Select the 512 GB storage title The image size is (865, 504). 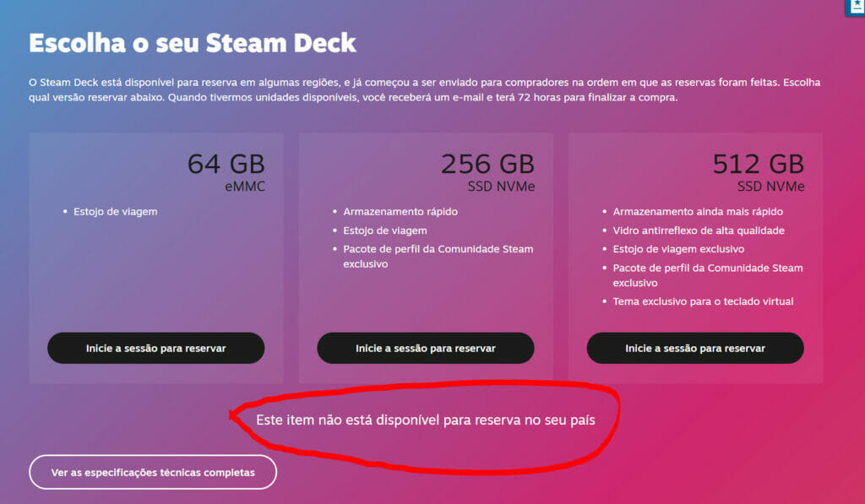click(x=758, y=164)
